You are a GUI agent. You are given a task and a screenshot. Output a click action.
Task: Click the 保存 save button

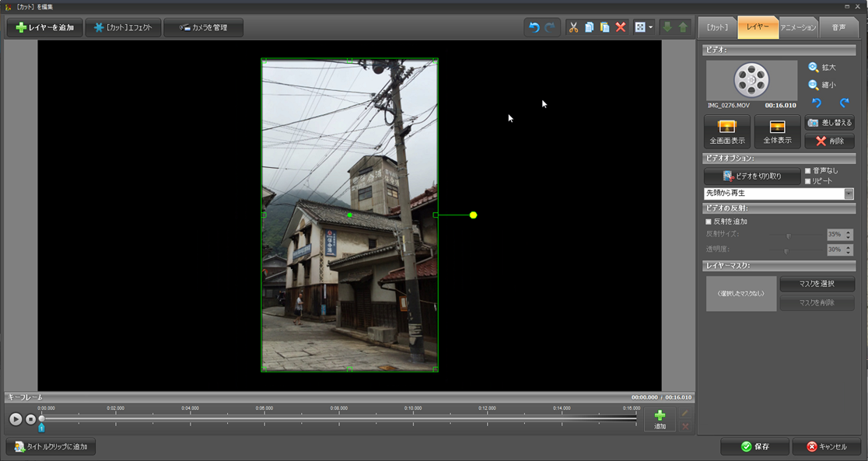[756, 447]
